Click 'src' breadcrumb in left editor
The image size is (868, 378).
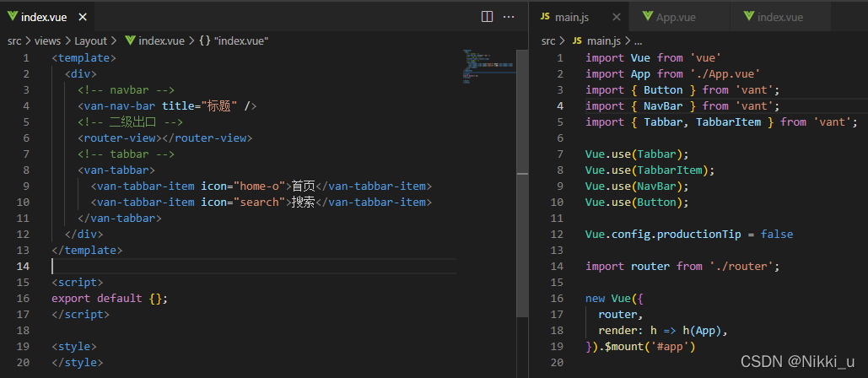(x=14, y=41)
